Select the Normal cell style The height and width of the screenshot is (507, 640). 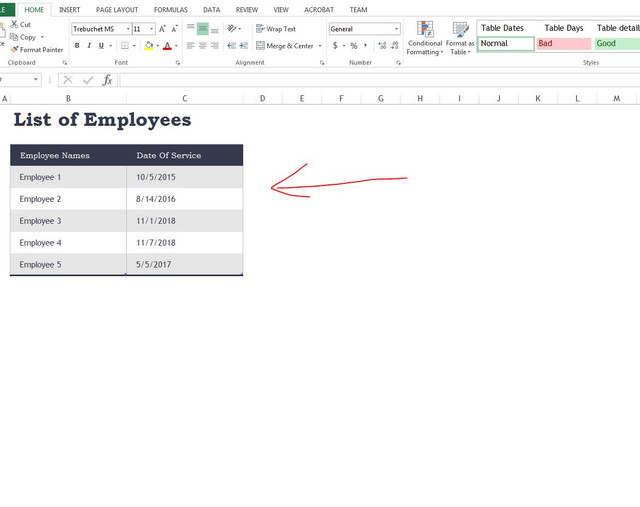(506, 43)
